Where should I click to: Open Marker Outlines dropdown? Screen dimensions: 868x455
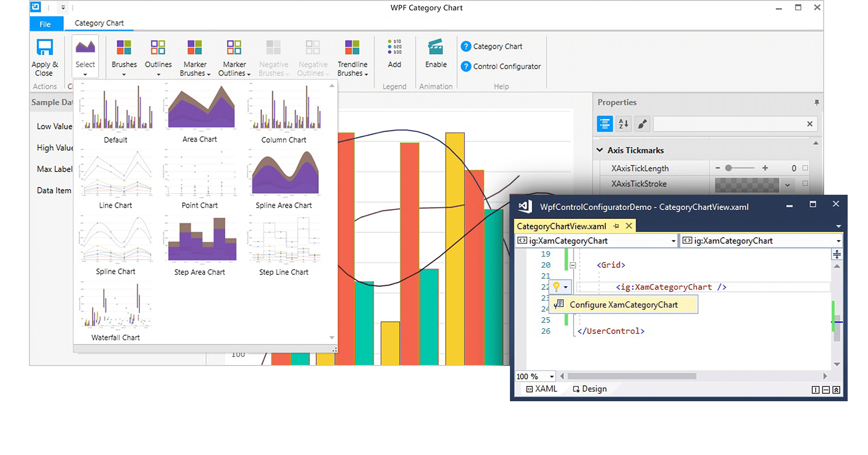click(x=234, y=57)
